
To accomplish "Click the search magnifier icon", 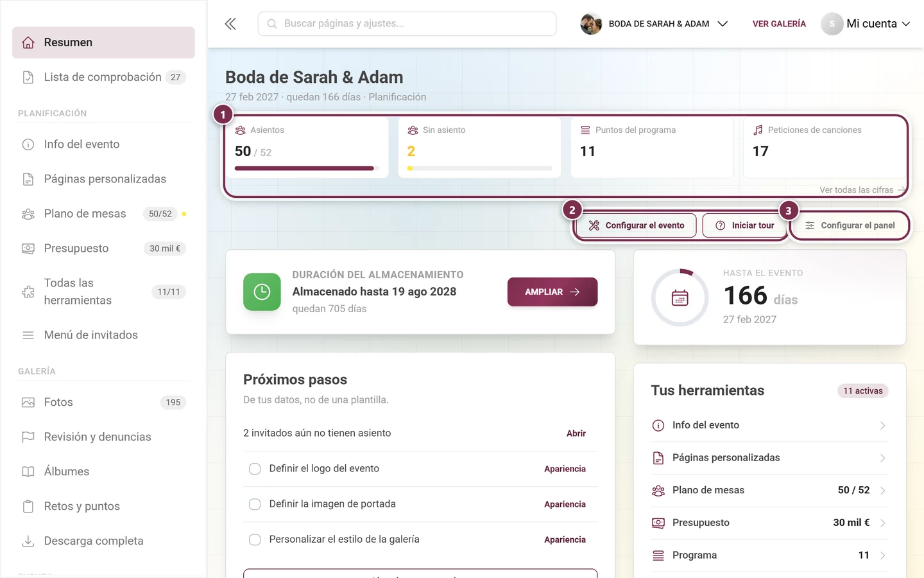I will coord(272,24).
